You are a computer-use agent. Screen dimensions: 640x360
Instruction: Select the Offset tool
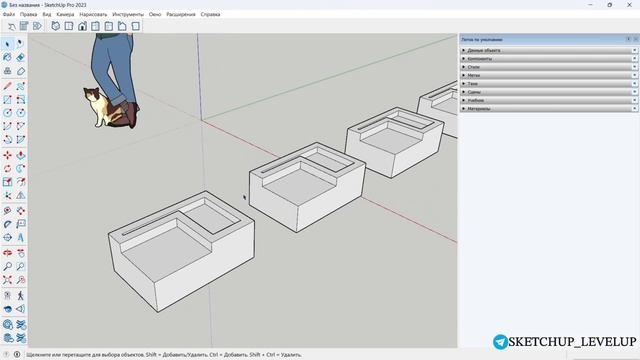pyautogui.click(x=20, y=182)
